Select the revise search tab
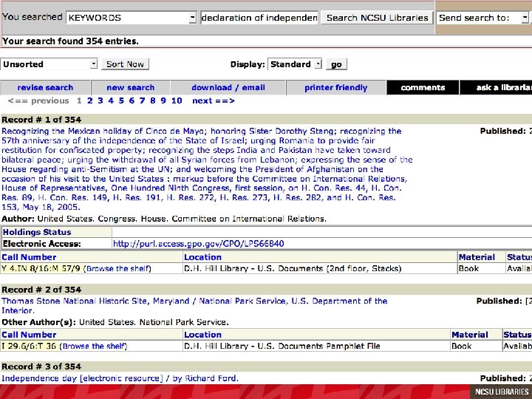This screenshot has height=399, width=532. pos(45,87)
